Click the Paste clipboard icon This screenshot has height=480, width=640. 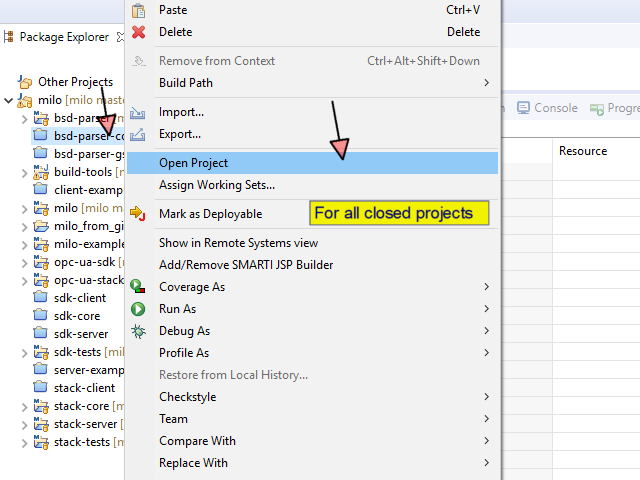(x=138, y=10)
